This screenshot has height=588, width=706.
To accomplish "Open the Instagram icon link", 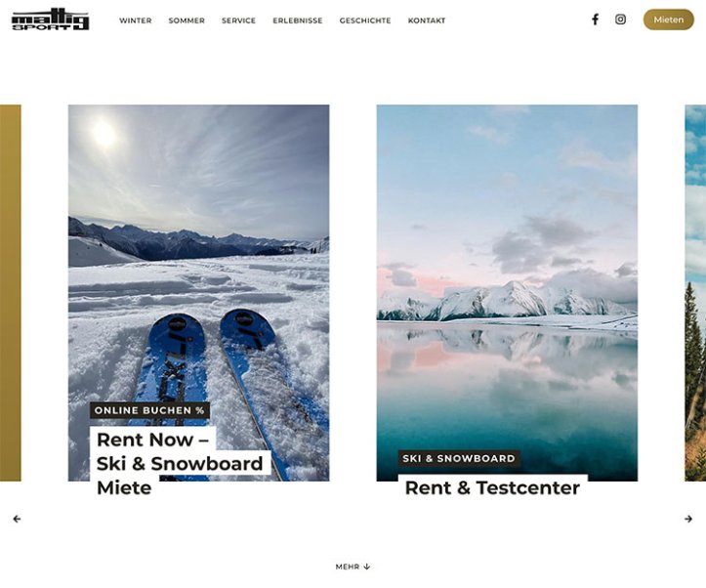I will point(620,20).
